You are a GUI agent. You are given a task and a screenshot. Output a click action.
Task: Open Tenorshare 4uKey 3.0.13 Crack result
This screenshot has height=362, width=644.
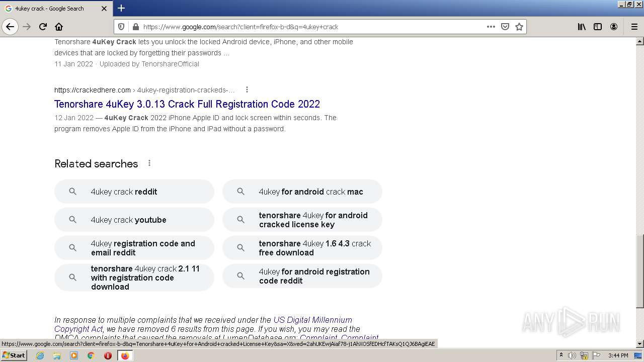[x=187, y=104]
